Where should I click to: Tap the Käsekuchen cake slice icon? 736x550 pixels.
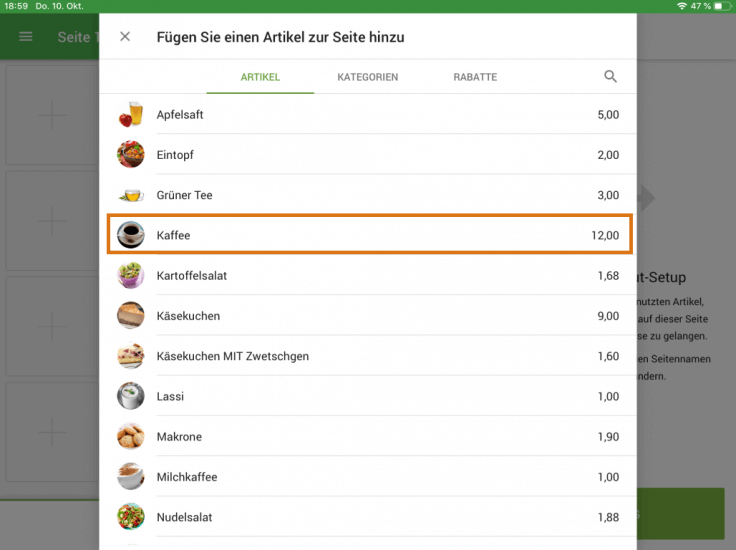point(131,316)
